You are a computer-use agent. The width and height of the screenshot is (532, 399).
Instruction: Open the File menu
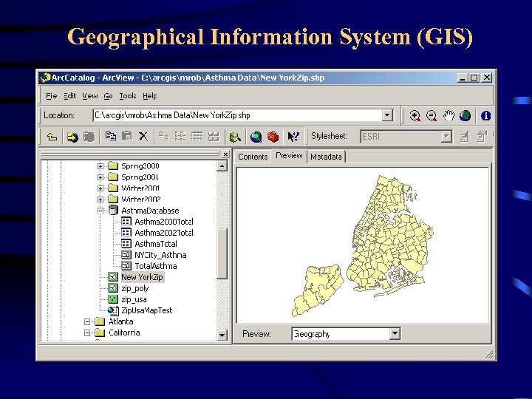point(52,96)
